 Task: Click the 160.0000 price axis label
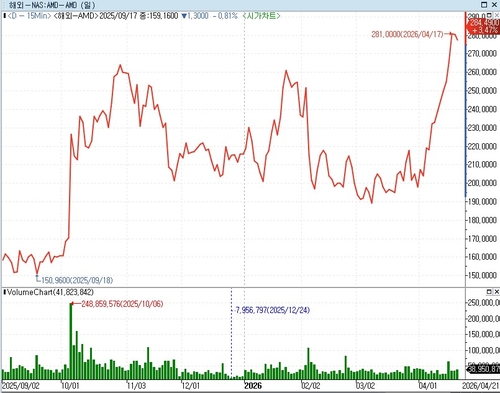(482, 257)
